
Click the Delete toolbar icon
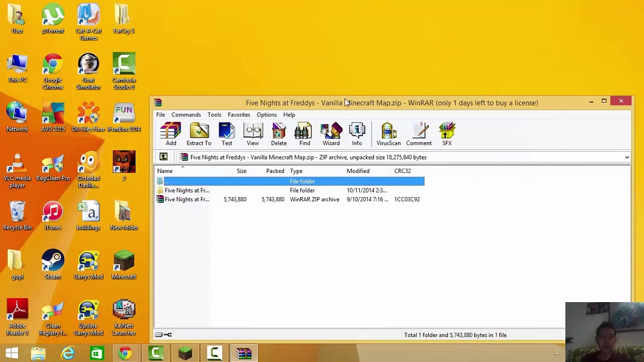[279, 134]
